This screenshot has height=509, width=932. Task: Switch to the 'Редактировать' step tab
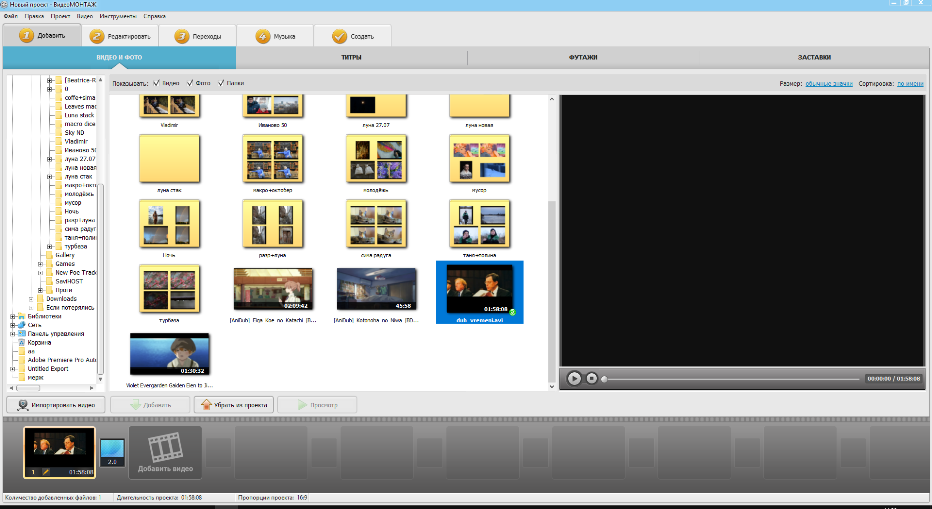point(121,36)
